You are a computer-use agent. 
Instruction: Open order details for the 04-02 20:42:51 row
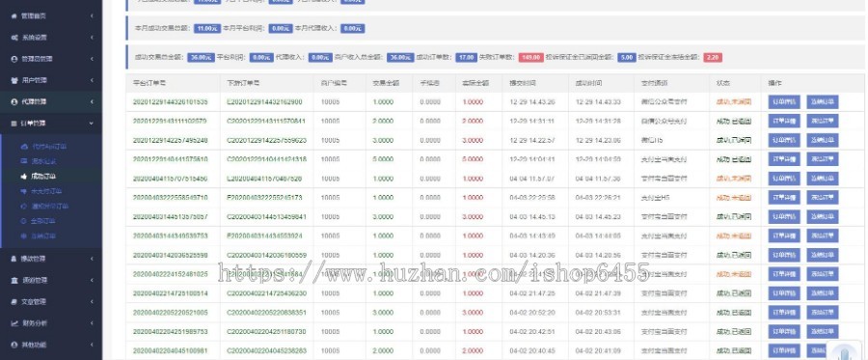tap(784, 332)
